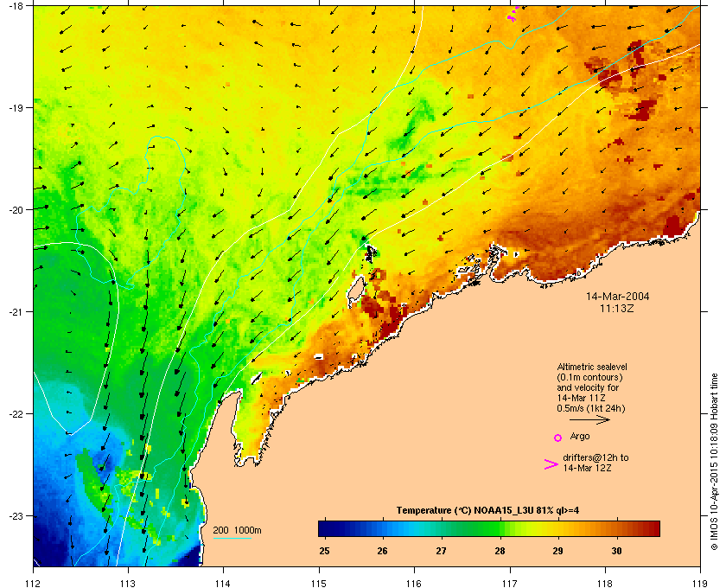This screenshot has width=726, height=588.
Task: Click the temperature colorbar
Action: 489,528
